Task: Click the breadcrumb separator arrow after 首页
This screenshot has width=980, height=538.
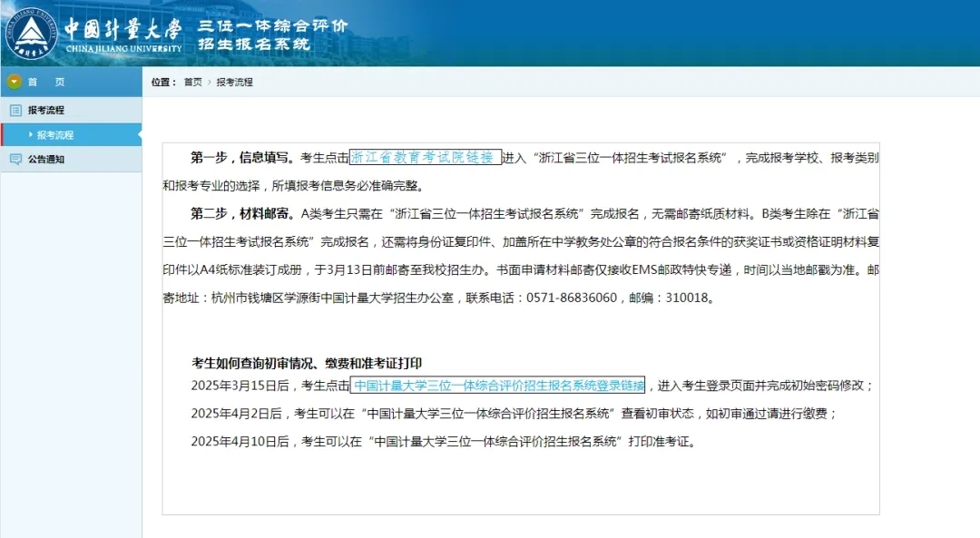Action: [210, 83]
